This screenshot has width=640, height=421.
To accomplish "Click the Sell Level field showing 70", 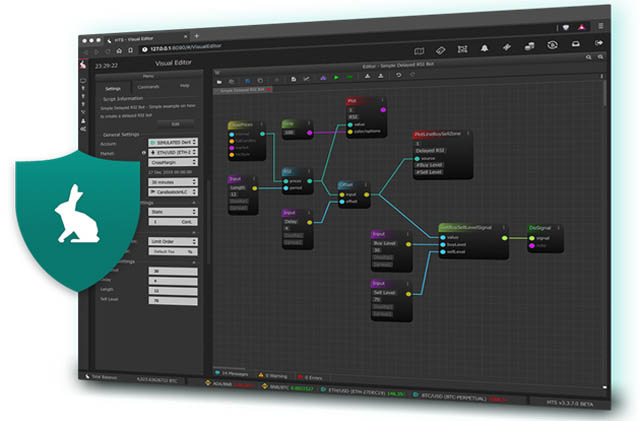I will pos(173,301).
